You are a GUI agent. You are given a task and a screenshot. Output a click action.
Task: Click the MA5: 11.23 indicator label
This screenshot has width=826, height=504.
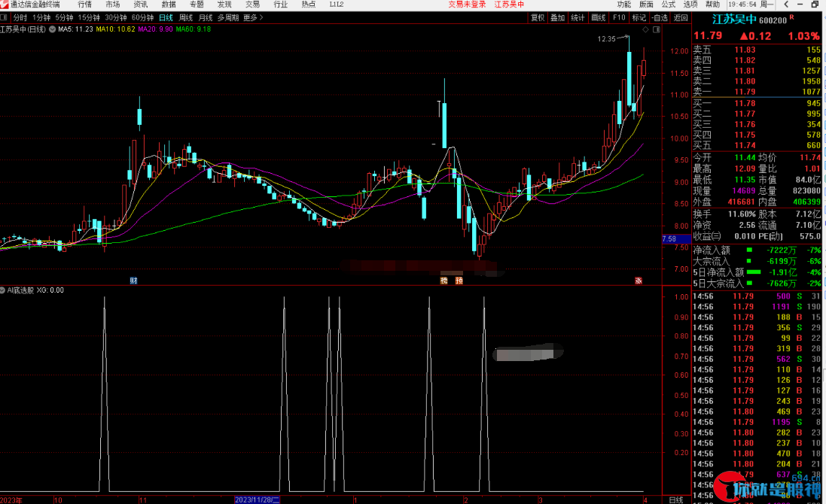tap(75, 29)
